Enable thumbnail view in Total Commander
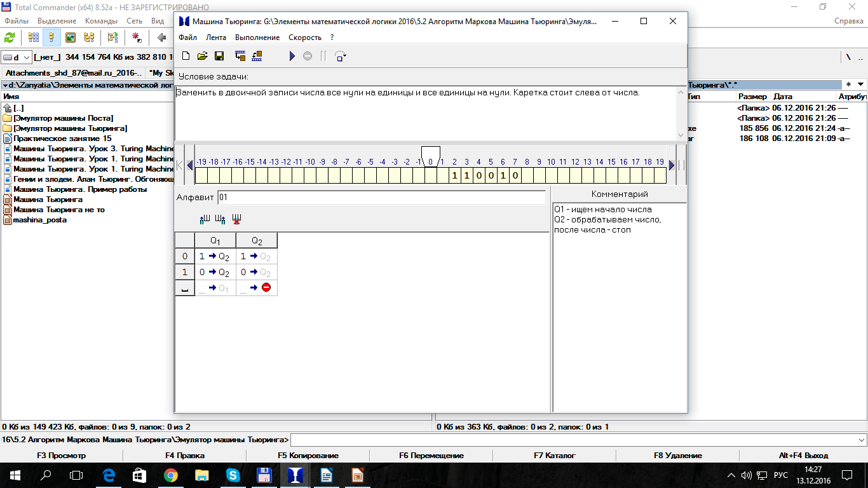 click(x=71, y=37)
